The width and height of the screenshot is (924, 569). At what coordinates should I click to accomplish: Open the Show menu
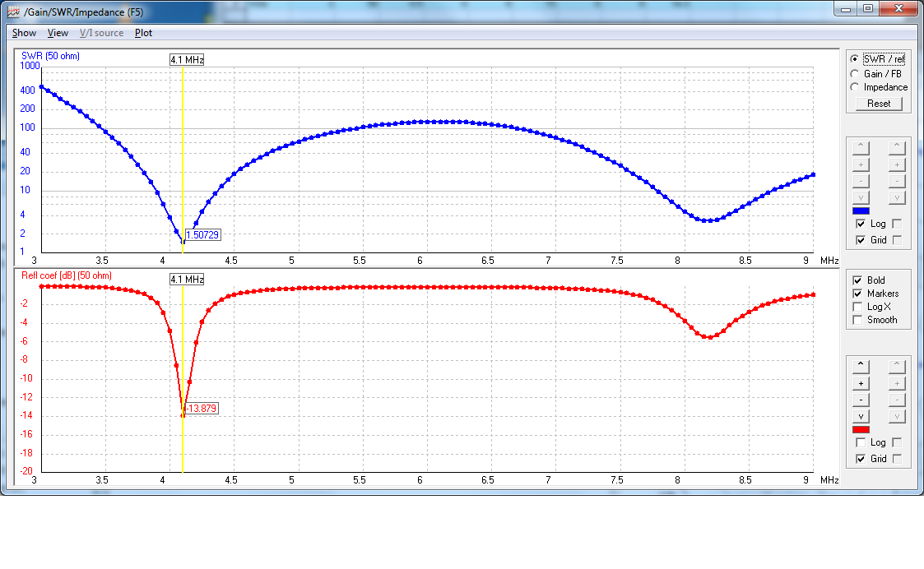click(24, 33)
